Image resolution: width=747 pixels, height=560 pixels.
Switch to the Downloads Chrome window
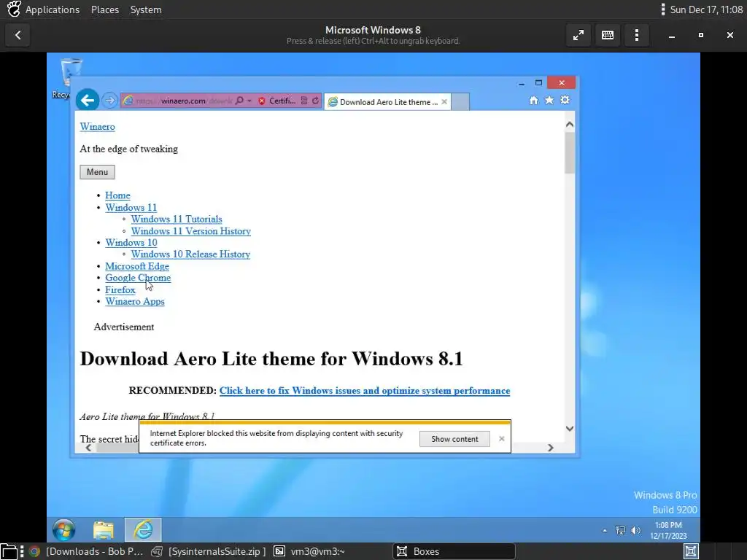point(86,551)
